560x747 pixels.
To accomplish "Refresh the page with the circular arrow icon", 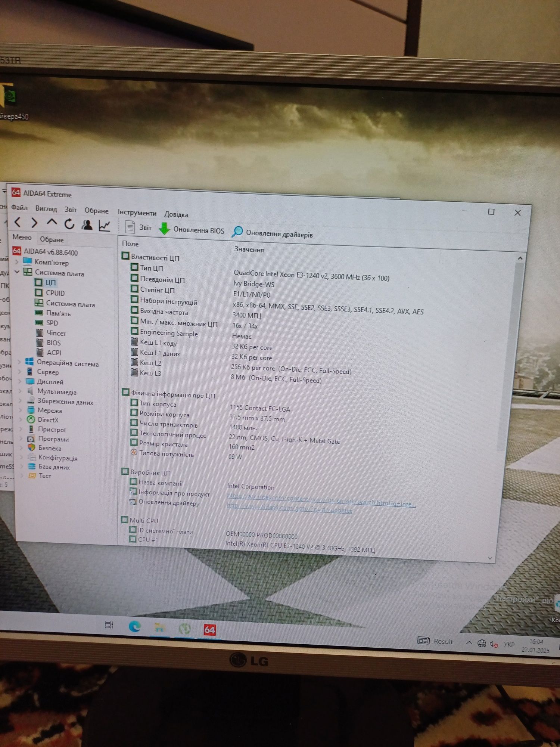I will pos(69,224).
